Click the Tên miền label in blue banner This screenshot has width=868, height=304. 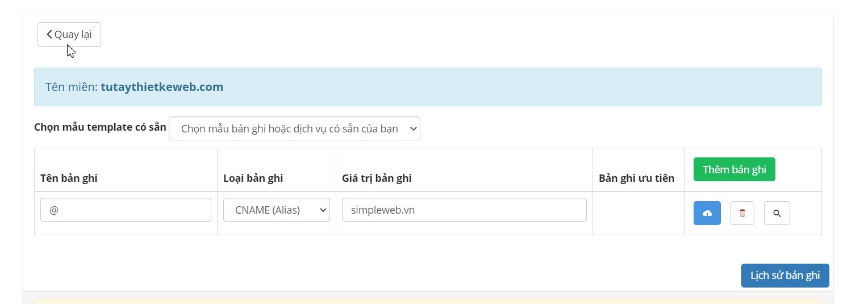[x=72, y=87]
